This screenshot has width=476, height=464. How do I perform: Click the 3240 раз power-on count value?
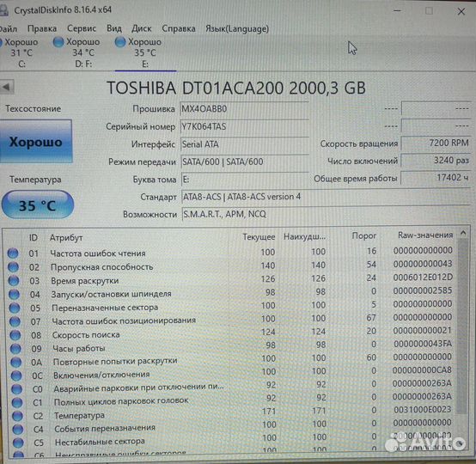(x=436, y=160)
